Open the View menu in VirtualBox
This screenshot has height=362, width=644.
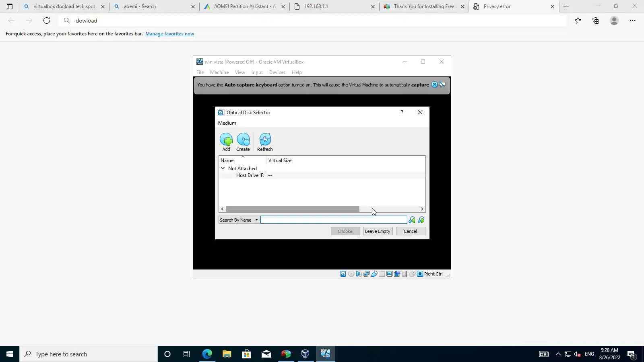tap(240, 72)
